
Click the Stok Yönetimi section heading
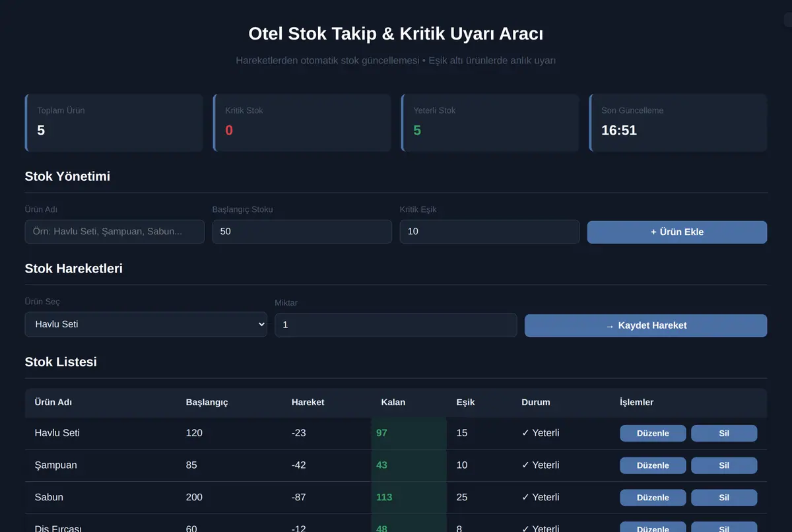(x=67, y=176)
